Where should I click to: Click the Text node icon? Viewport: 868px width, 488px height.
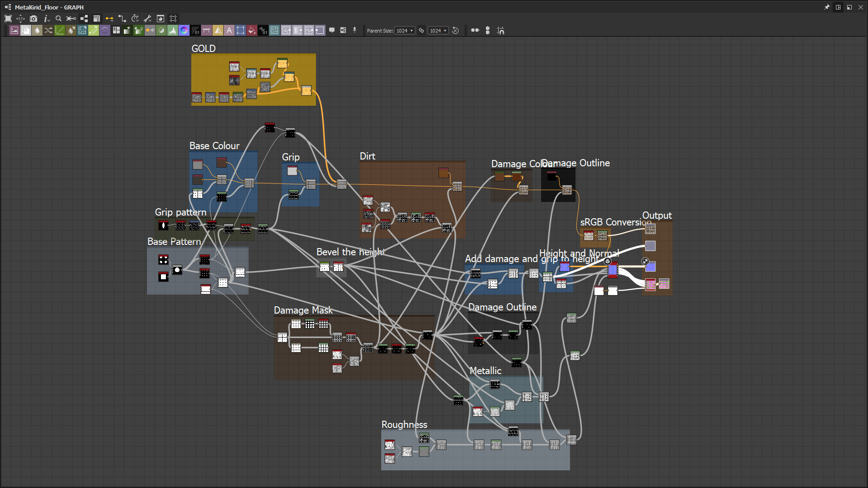pyautogui.click(x=229, y=30)
